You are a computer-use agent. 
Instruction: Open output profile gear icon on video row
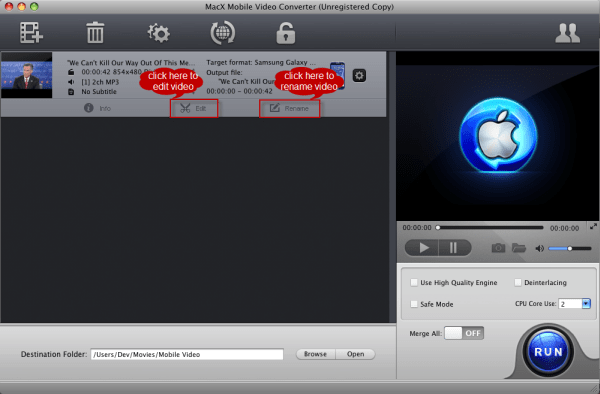[359, 76]
